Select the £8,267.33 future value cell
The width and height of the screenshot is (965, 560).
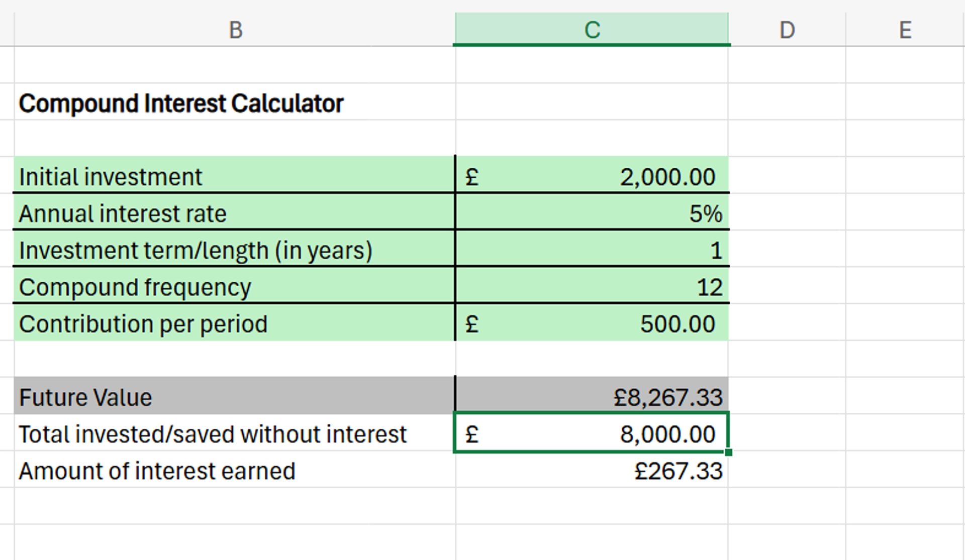click(x=592, y=397)
